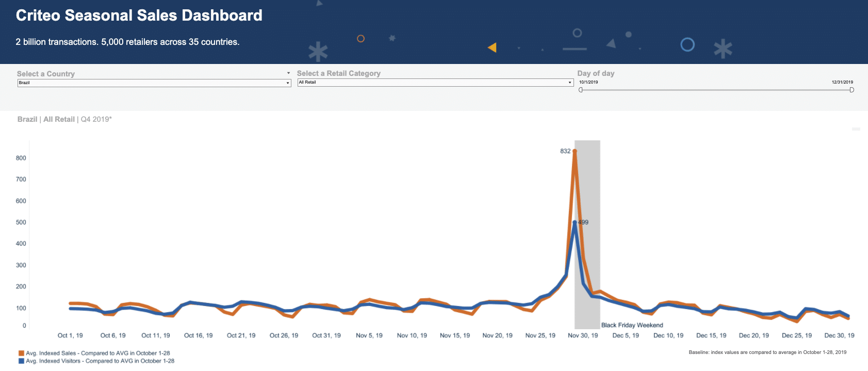The image size is (868, 371).
Task: Click the left handle of Day of day slider
Action: pyautogui.click(x=581, y=90)
